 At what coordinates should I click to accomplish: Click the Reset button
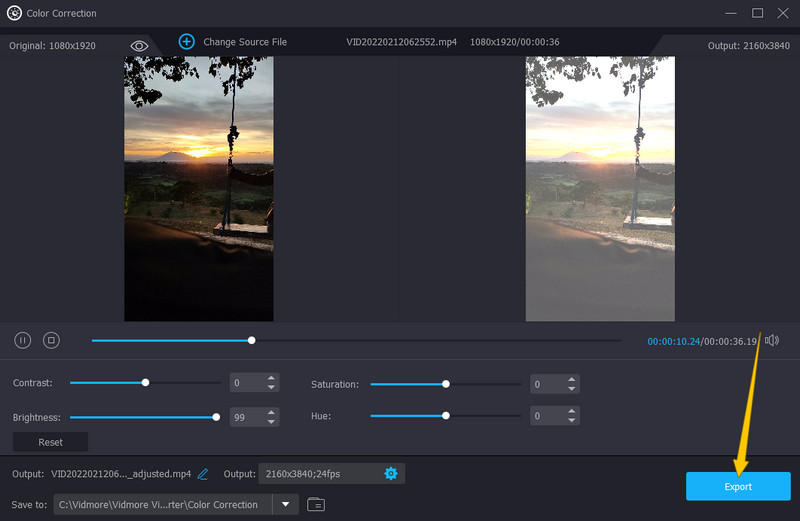(x=50, y=442)
